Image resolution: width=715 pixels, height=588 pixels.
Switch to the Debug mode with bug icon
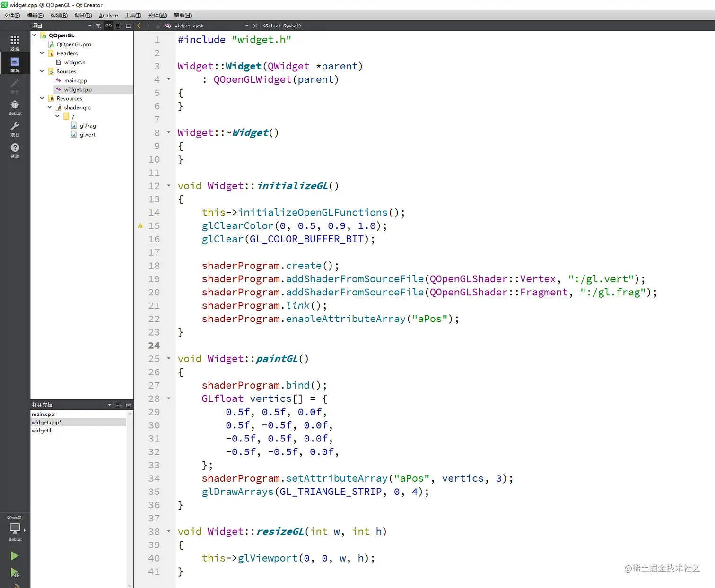point(15,108)
